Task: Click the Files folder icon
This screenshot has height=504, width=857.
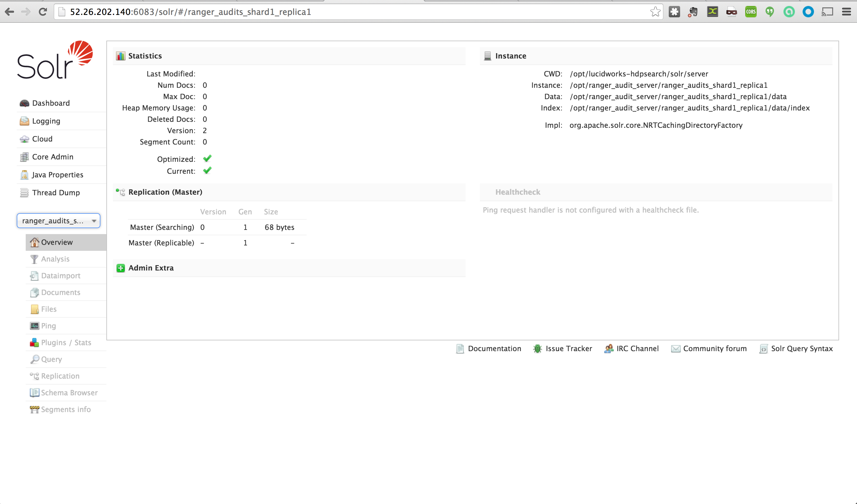Action: (x=34, y=309)
